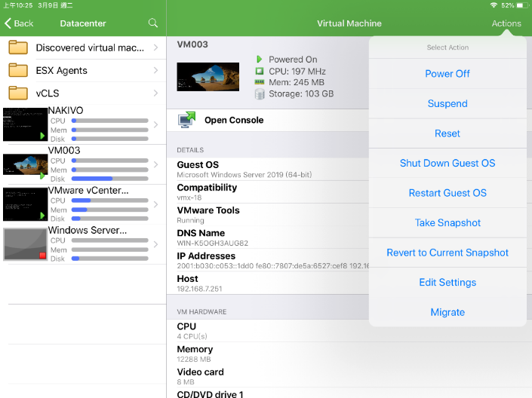Viewport: 532px width, 398px height.
Task: Click the green power indicator on NAKIVO thumbnail
Action: [42, 136]
